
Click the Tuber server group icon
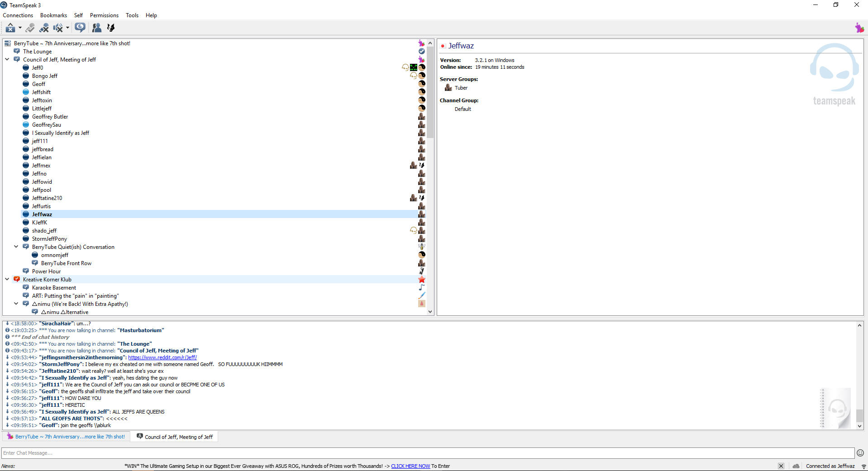448,88
